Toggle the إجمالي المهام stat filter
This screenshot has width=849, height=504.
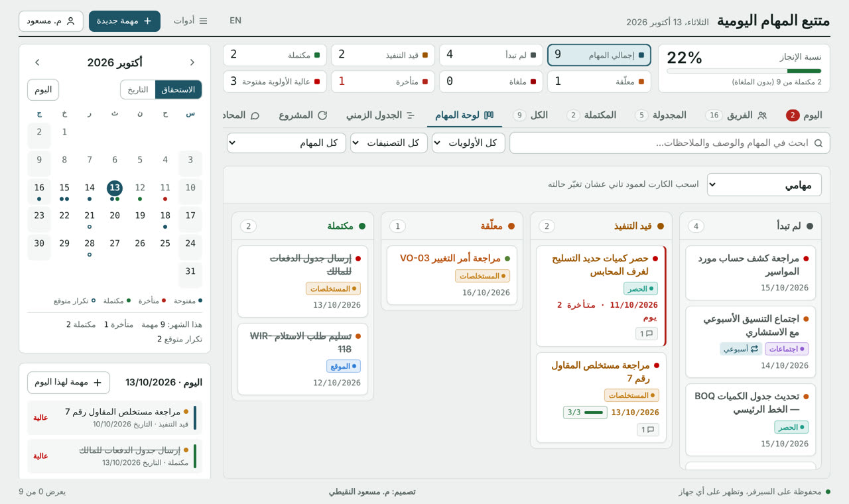(599, 55)
